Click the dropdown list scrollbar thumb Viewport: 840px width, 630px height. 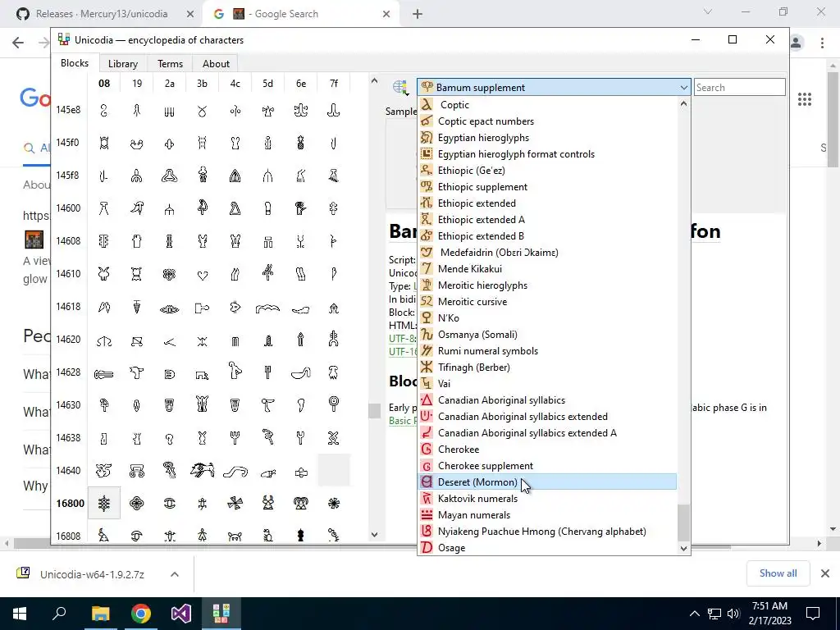pos(683,523)
